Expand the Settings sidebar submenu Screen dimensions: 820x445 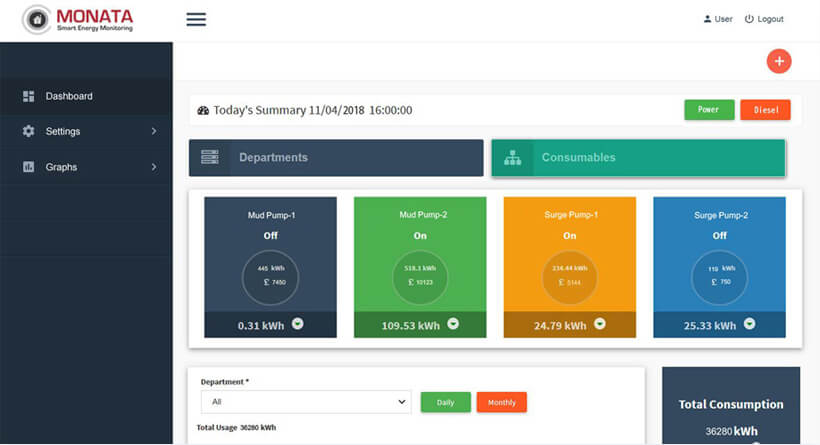pos(153,131)
